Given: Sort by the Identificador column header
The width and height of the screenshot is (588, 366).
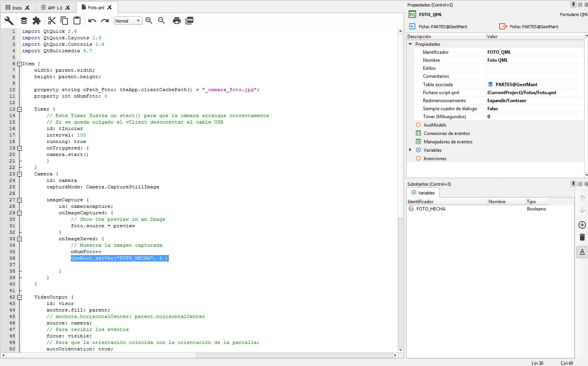Looking at the screenshot, I should point(447,202).
